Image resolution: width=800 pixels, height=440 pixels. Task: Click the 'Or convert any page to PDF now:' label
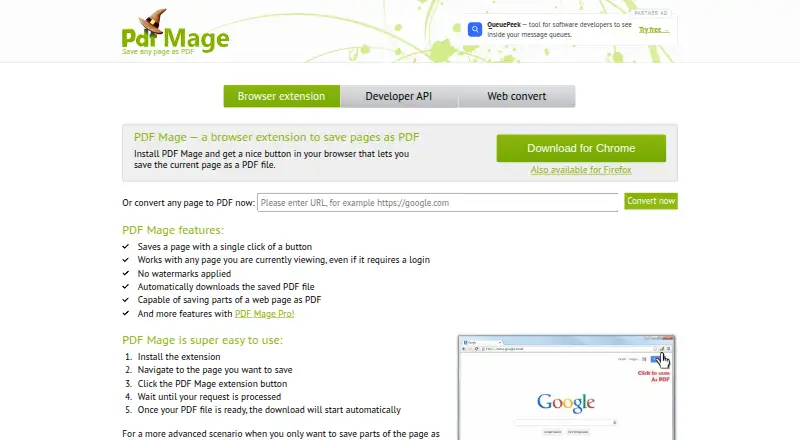pyautogui.click(x=188, y=203)
